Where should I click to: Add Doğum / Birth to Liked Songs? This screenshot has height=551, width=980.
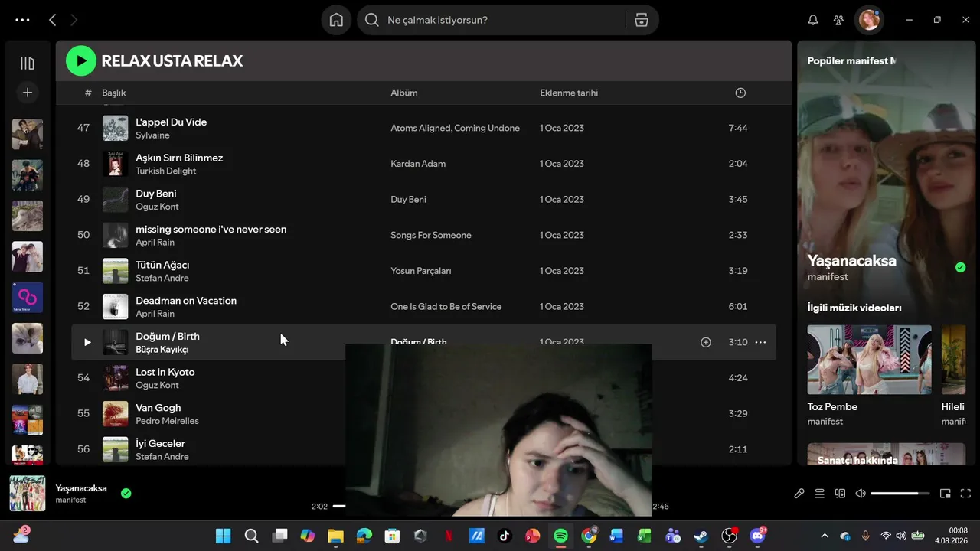pyautogui.click(x=706, y=342)
